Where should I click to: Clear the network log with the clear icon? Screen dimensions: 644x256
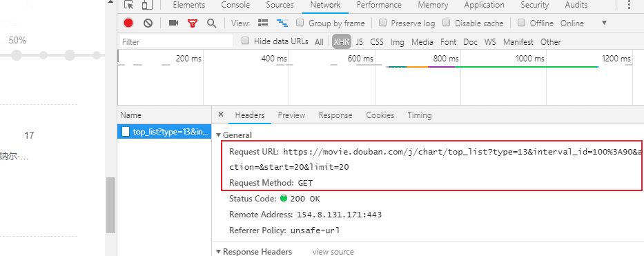pos(148,23)
